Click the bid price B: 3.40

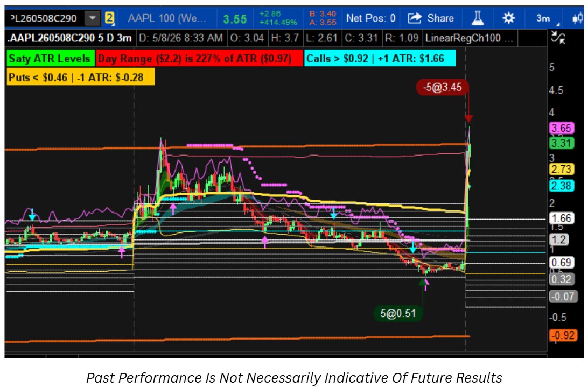pyautogui.click(x=323, y=14)
